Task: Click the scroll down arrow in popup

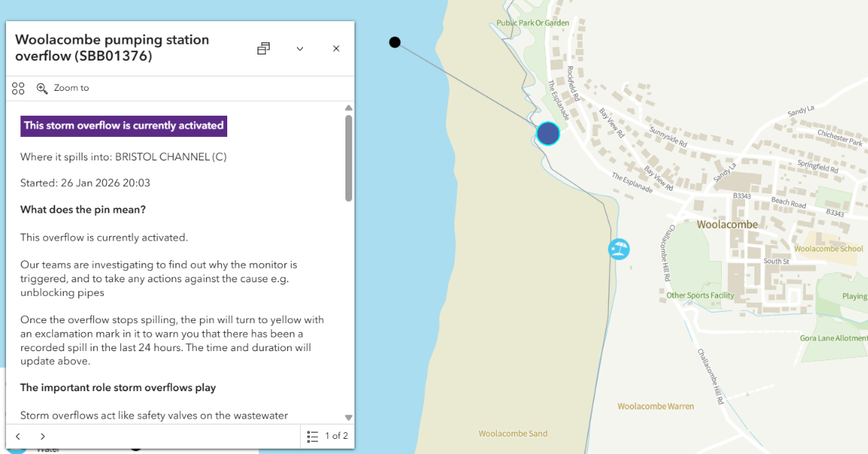Action: 348,417
